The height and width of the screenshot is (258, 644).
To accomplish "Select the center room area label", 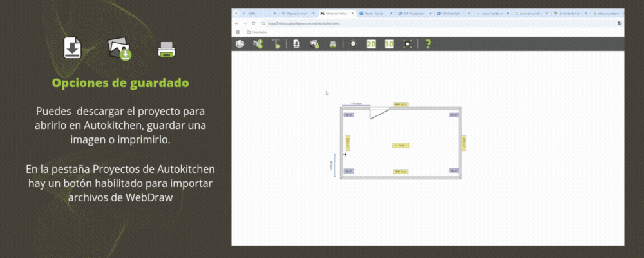I will pos(401,146).
